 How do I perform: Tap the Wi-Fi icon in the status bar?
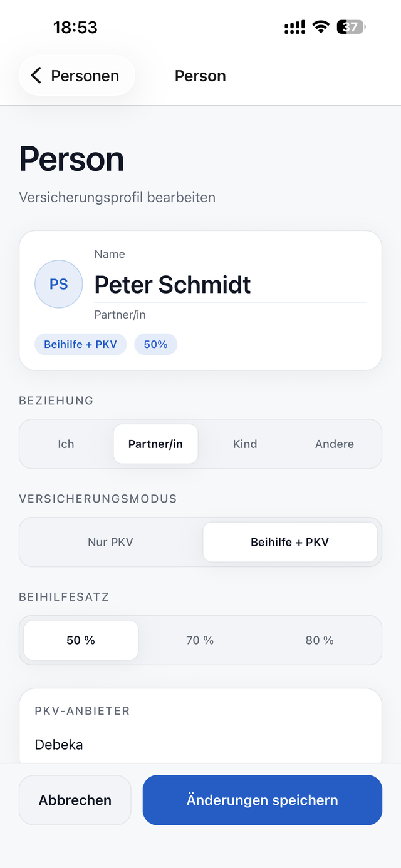point(321,26)
